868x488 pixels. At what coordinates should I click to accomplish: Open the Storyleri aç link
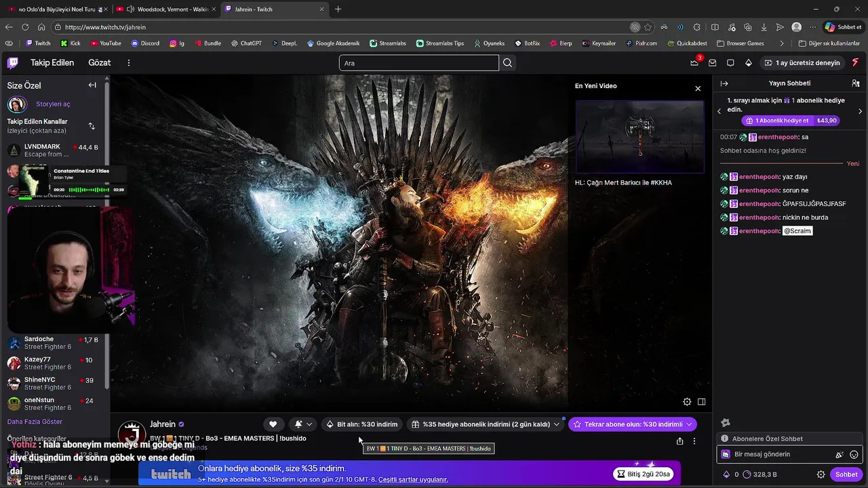pos(53,104)
